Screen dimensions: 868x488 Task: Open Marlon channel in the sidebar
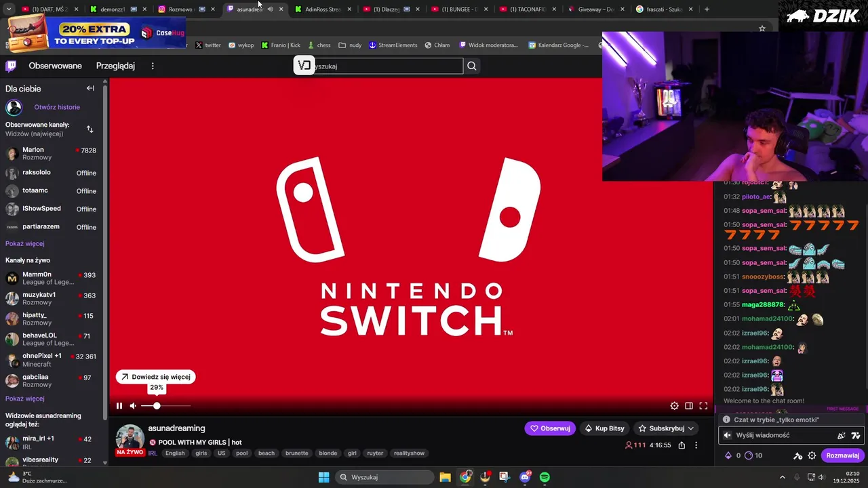(x=52, y=153)
